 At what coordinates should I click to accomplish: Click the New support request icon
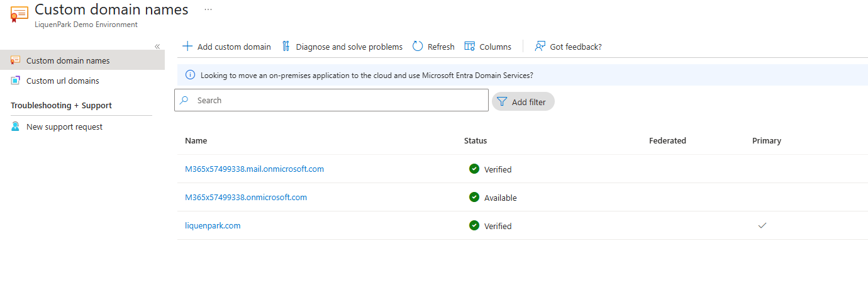16,127
